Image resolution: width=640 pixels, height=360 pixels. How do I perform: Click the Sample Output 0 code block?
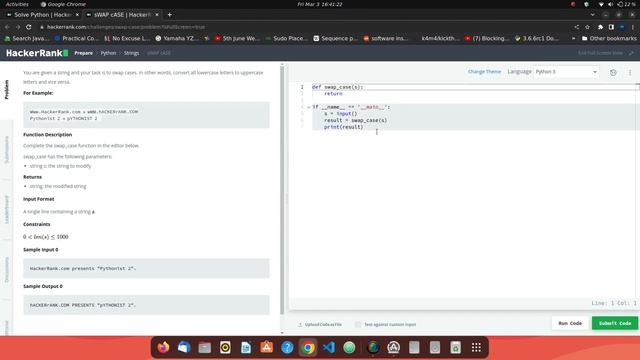(146, 305)
